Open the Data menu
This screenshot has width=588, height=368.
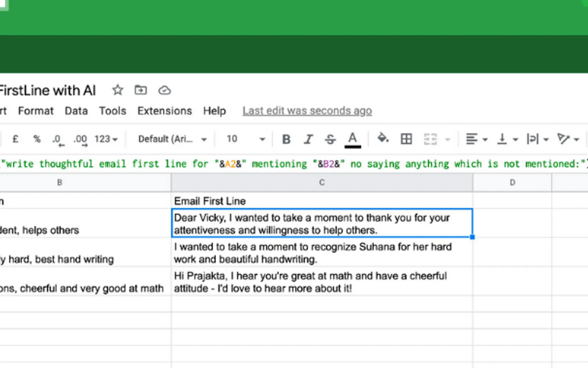76,111
